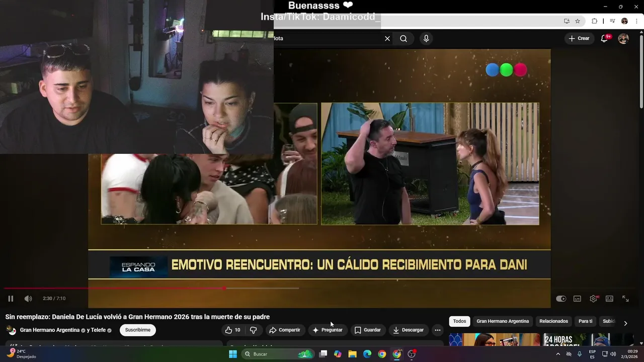644x362 pixels.
Task: Select the Relacionados chip
Action: (x=553, y=321)
